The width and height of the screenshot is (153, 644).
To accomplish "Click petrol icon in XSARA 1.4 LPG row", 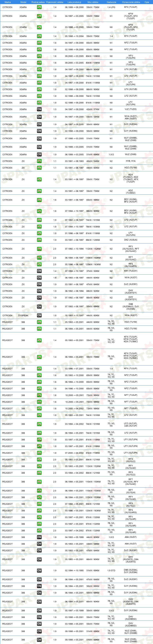I will (x=39, y=7).
